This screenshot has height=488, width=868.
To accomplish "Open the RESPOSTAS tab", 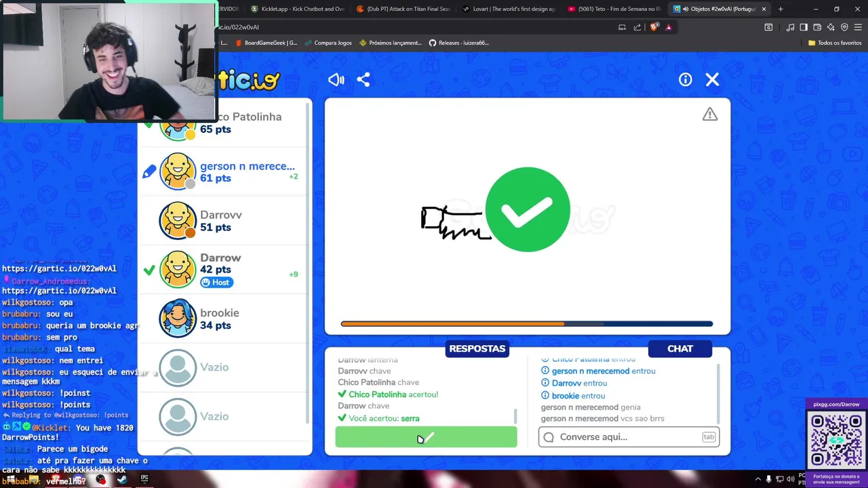I will tap(477, 348).
